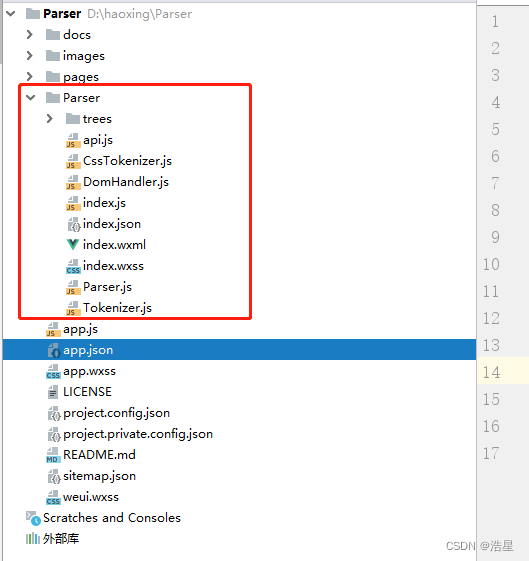Click the JS icon of app.js
The image size is (529, 561).
(x=53, y=329)
